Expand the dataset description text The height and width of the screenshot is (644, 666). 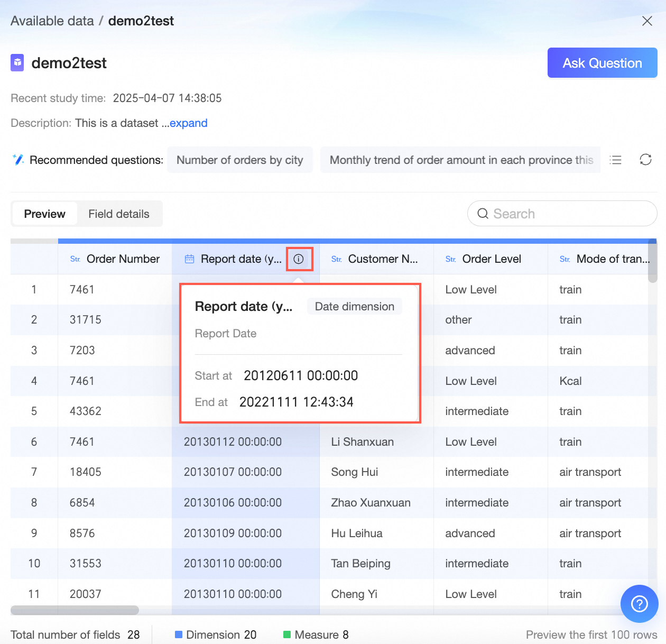pyautogui.click(x=188, y=123)
